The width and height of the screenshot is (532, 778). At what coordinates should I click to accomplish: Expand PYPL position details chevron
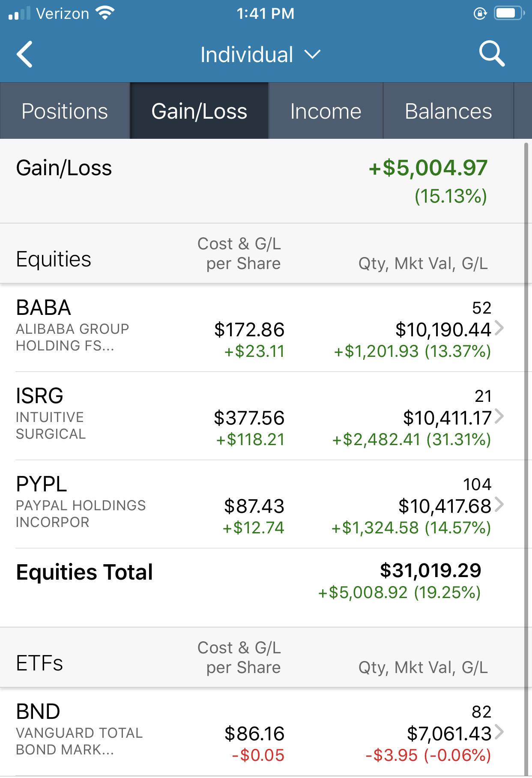coord(499,505)
